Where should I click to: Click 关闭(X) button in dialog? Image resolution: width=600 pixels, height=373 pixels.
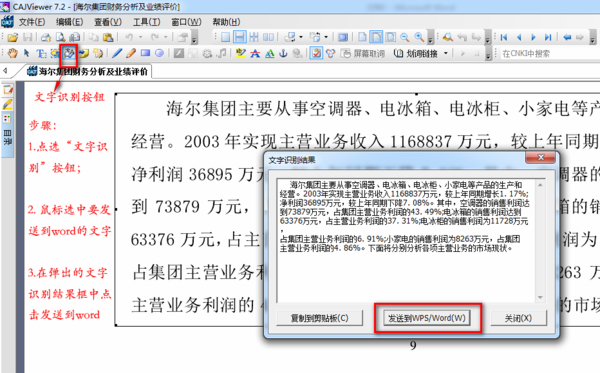518,318
